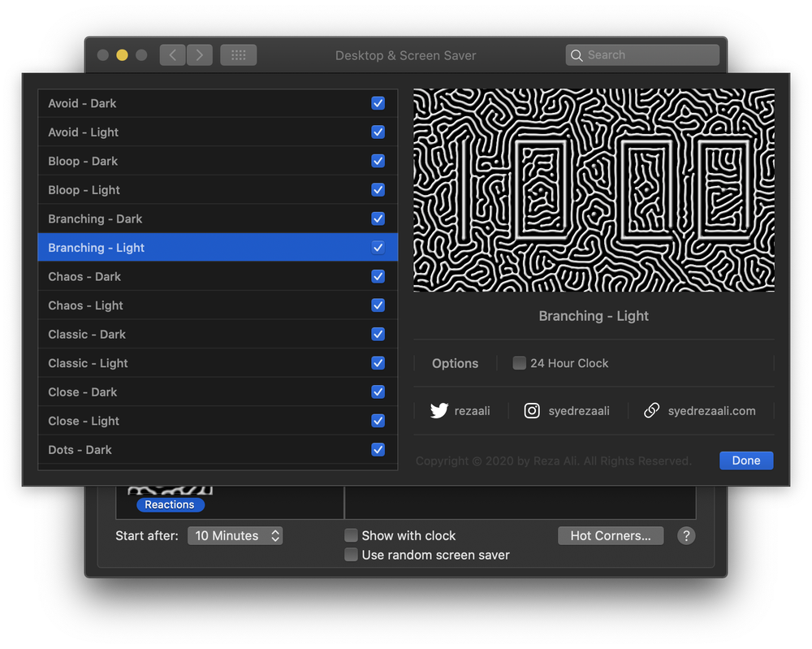Click the Twitter bird icon

439,411
